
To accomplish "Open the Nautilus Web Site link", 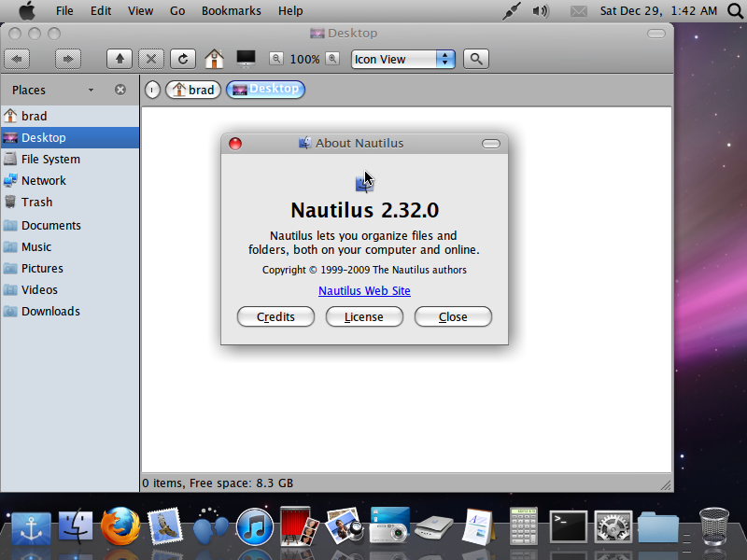I will (364, 290).
